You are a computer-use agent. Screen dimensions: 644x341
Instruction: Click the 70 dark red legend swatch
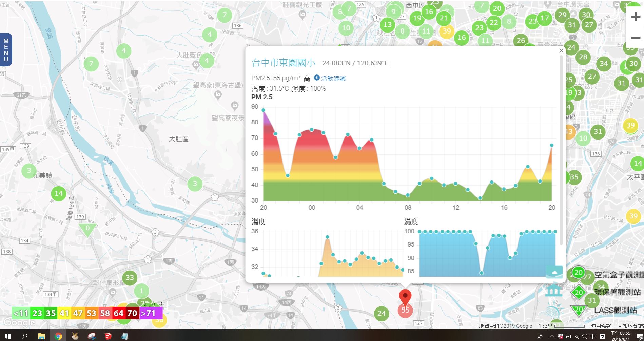(x=132, y=313)
